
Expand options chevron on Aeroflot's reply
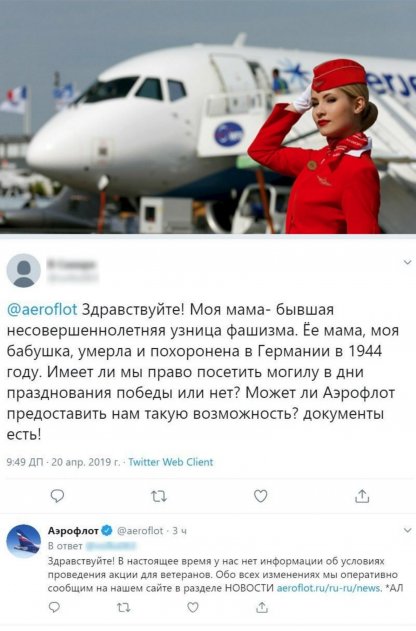[x=407, y=531]
